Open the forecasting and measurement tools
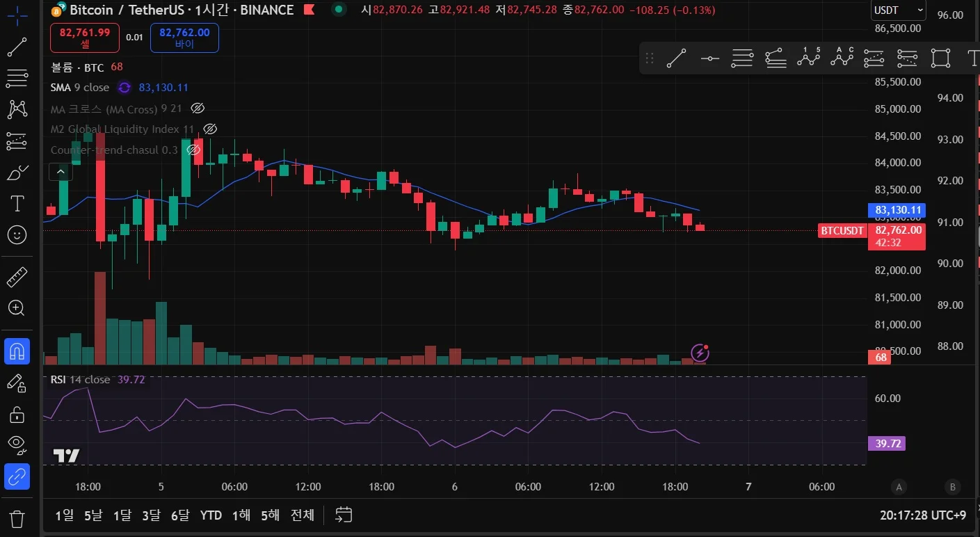 coord(17,141)
